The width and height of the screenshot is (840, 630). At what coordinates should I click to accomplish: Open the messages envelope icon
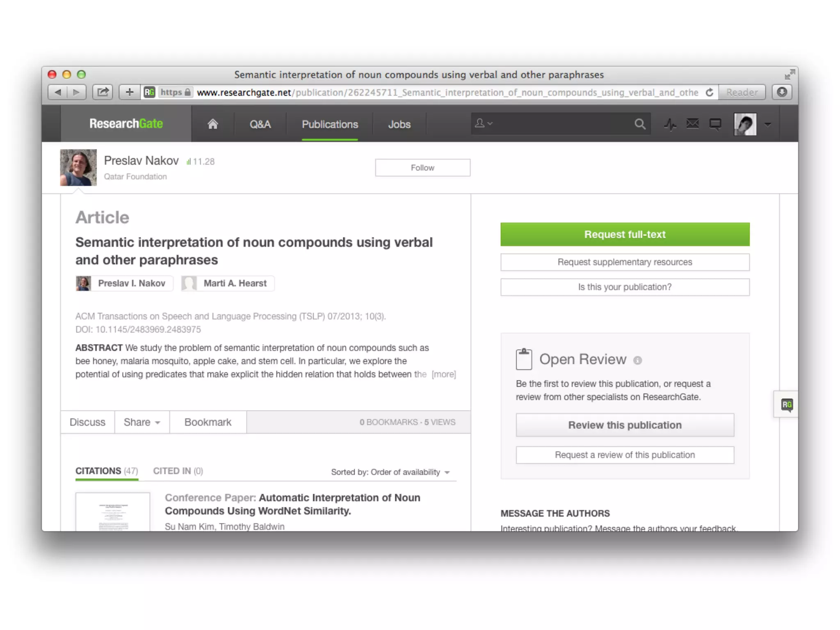point(692,123)
